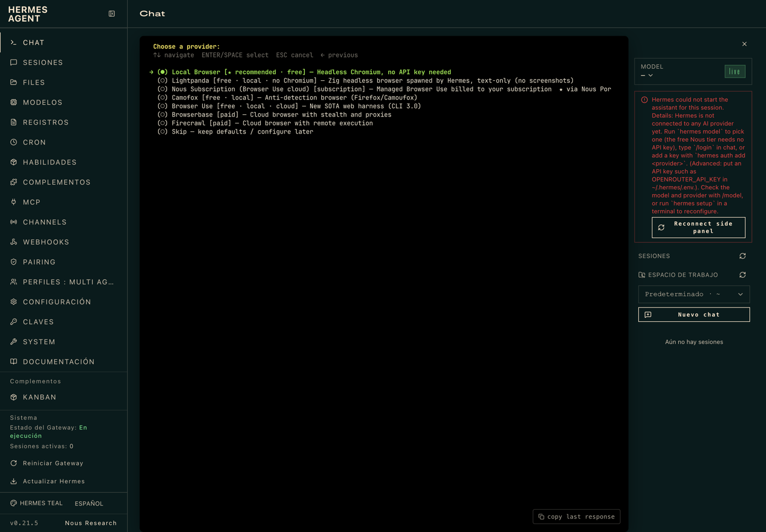This screenshot has height=532, width=766.
Task: Open the Nous Research link
Action: (x=91, y=523)
